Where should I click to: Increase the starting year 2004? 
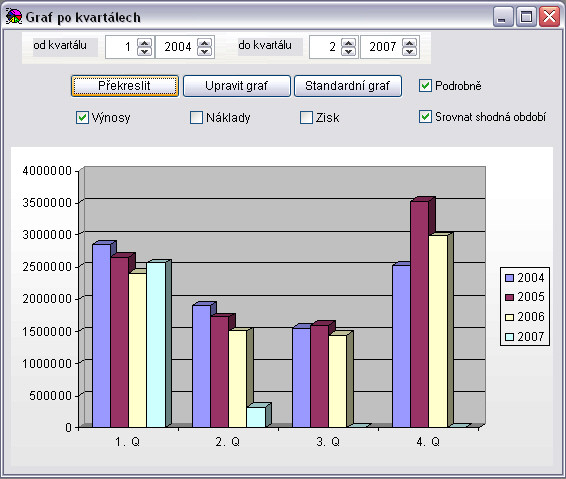click(x=205, y=43)
